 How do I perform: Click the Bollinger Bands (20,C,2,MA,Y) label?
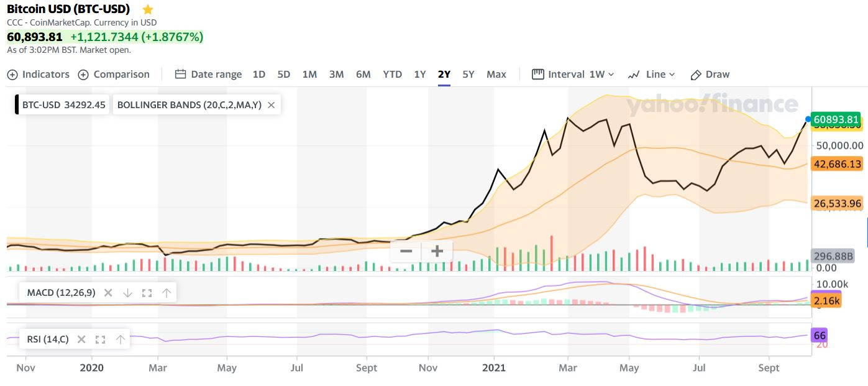click(190, 105)
